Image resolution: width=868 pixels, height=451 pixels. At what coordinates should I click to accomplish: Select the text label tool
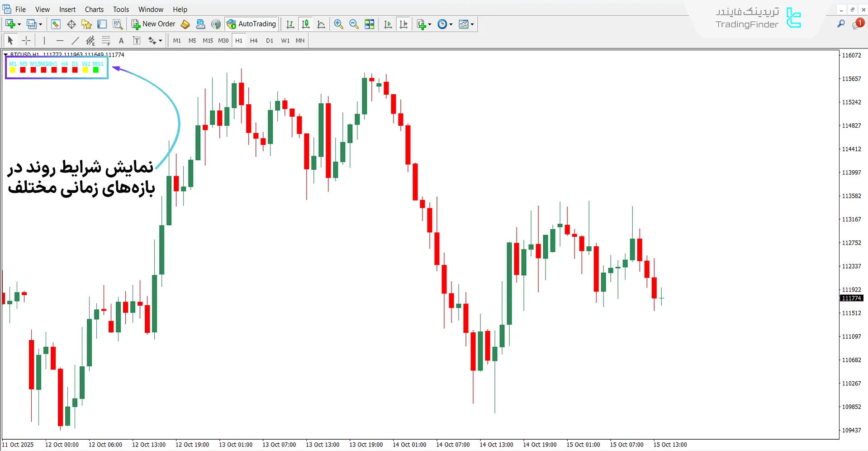tap(137, 41)
